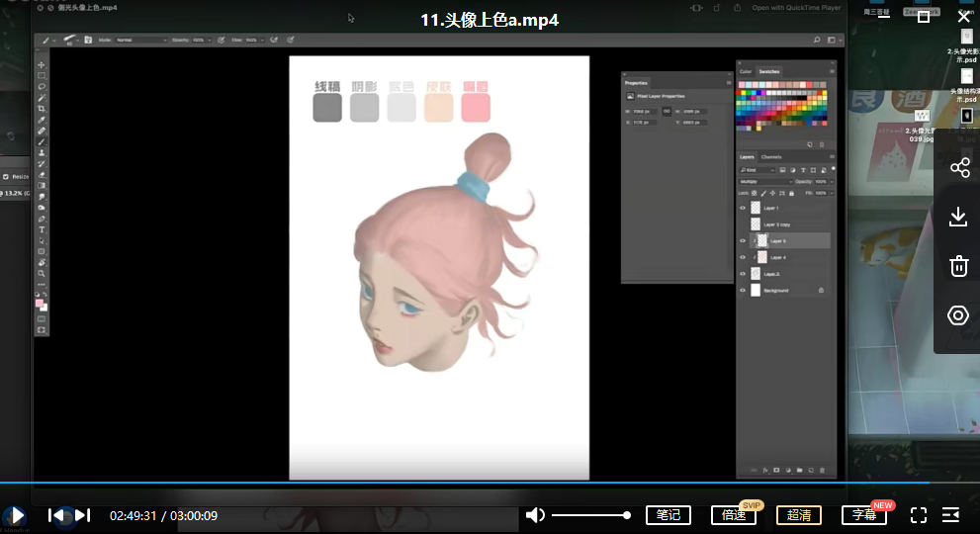980x534 pixels.
Task: Select the Type tool
Action: pos(42,229)
